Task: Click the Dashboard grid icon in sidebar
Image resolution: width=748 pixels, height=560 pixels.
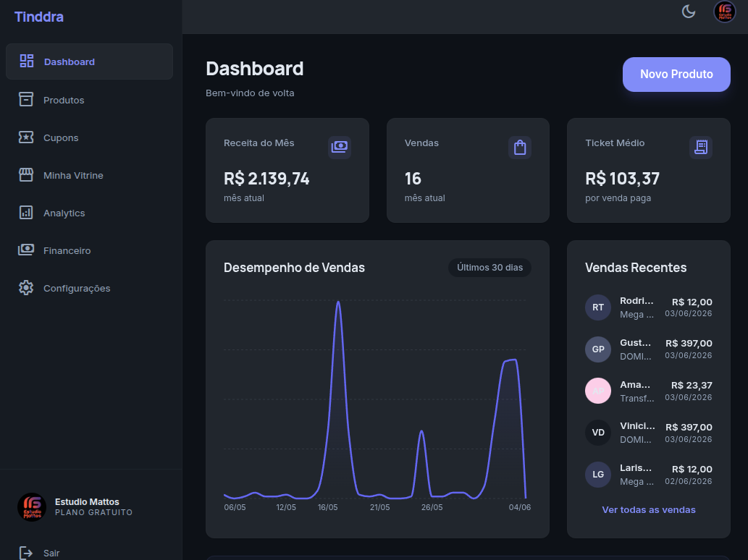Action: point(26,61)
